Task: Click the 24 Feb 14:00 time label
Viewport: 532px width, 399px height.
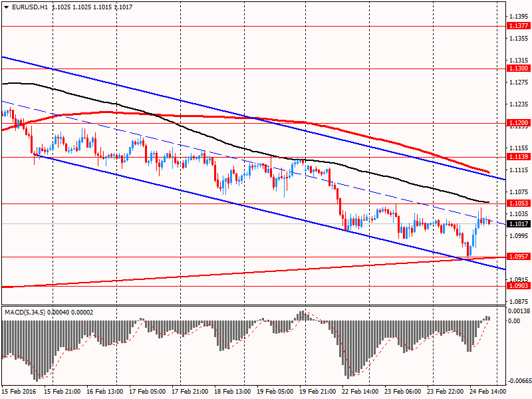Action: click(x=488, y=392)
